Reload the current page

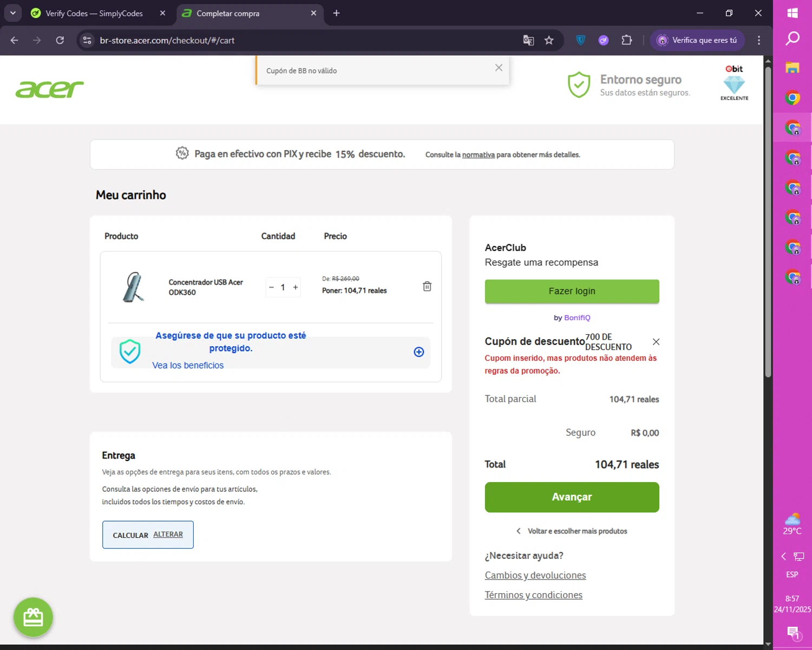coord(60,41)
